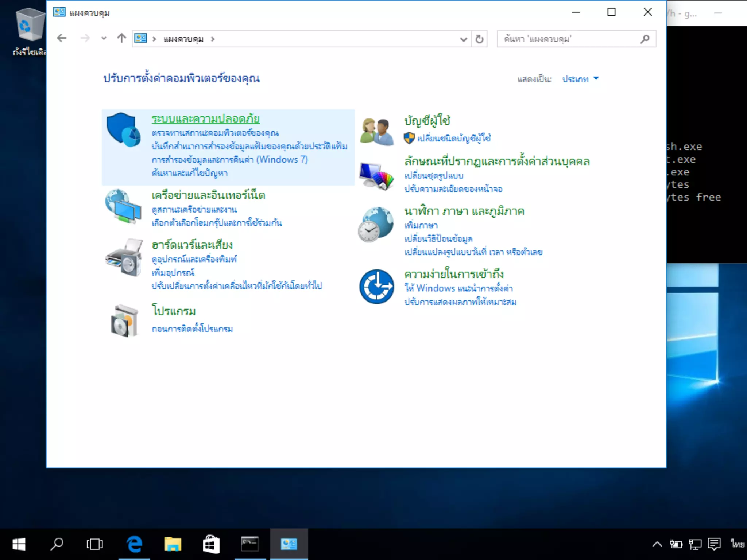Switch to Command Prompt taskbar button
The height and width of the screenshot is (560, 747).
tap(250, 544)
